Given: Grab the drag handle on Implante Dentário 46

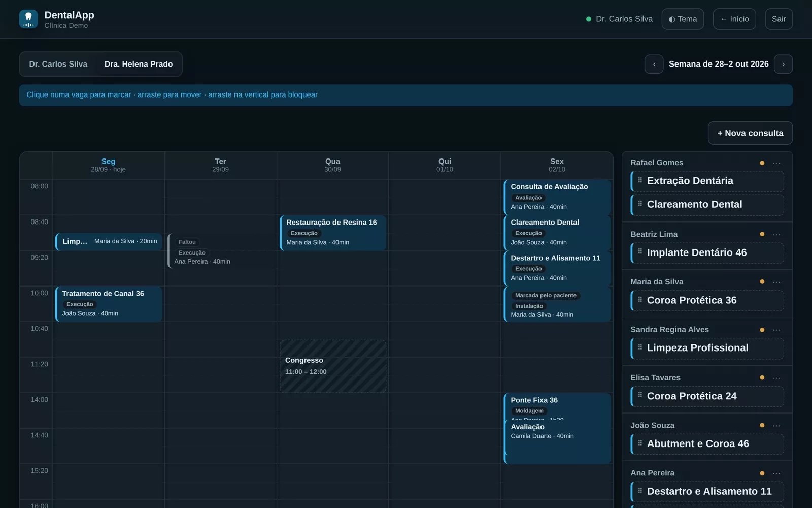Looking at the screenshot, I should click(640, 251).
